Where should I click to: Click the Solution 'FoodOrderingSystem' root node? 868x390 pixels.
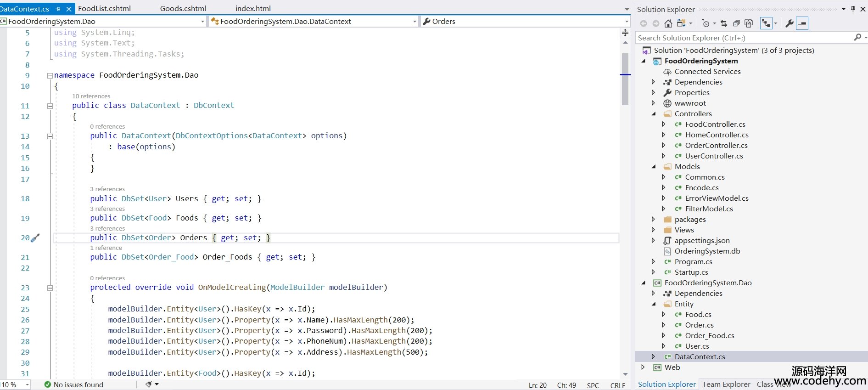[x=734, y=50]
